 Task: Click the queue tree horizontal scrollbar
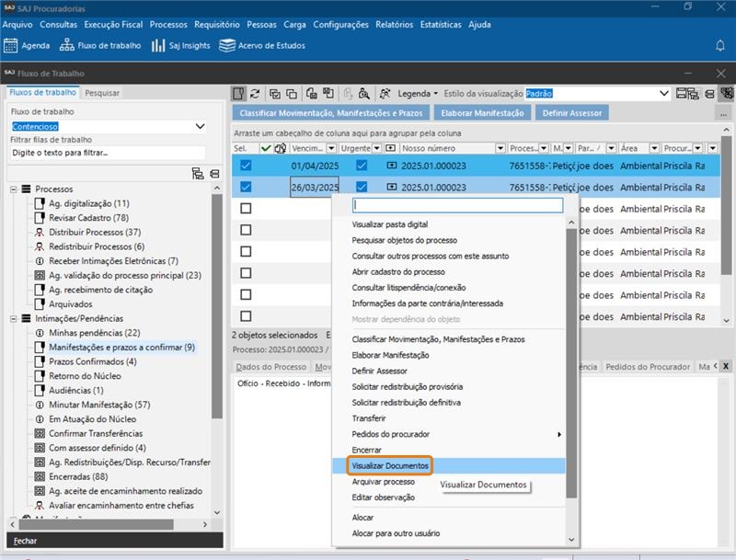pos(96,524)
